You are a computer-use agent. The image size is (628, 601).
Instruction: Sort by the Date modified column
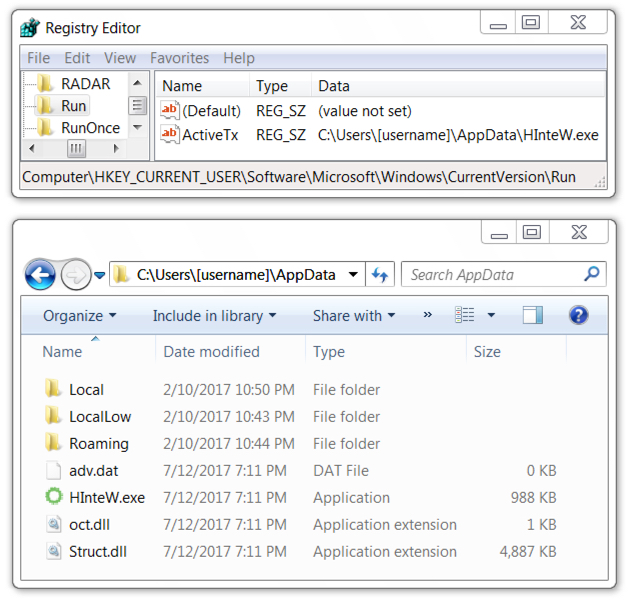211,352
